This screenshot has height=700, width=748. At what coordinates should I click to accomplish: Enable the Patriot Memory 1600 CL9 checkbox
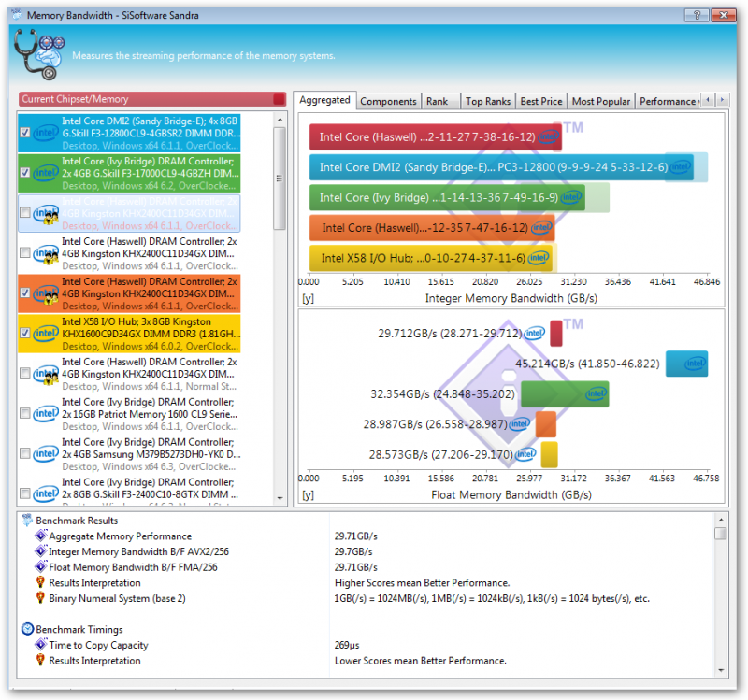pos(25,414)
